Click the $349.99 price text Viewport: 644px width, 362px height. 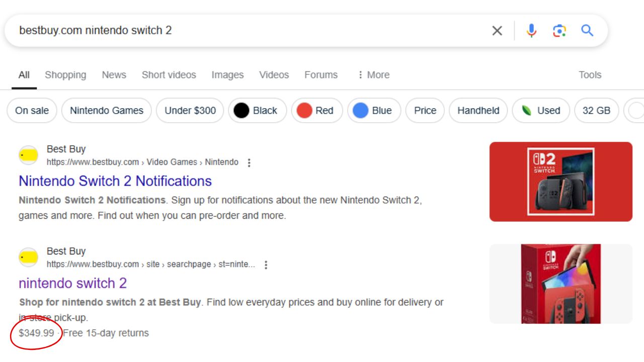pos(36,333)
